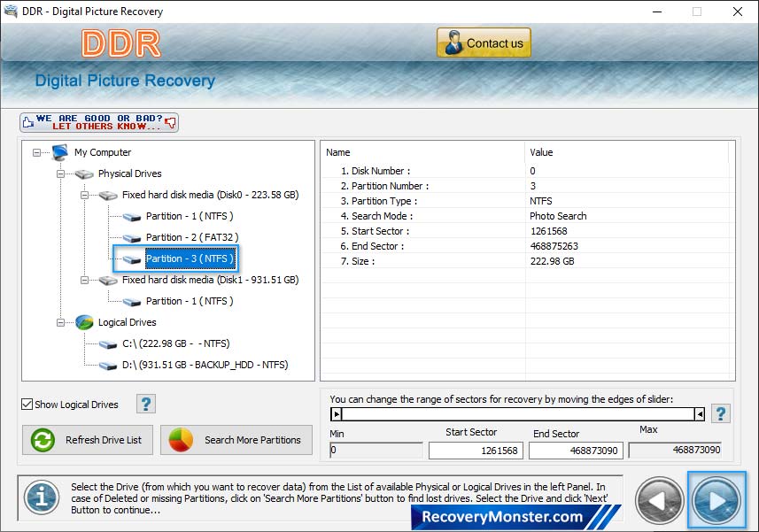Image resolution: width=759 pixels, height=532 pixels.
Task: Click Search More Partitions button
Action: (236, 440)
